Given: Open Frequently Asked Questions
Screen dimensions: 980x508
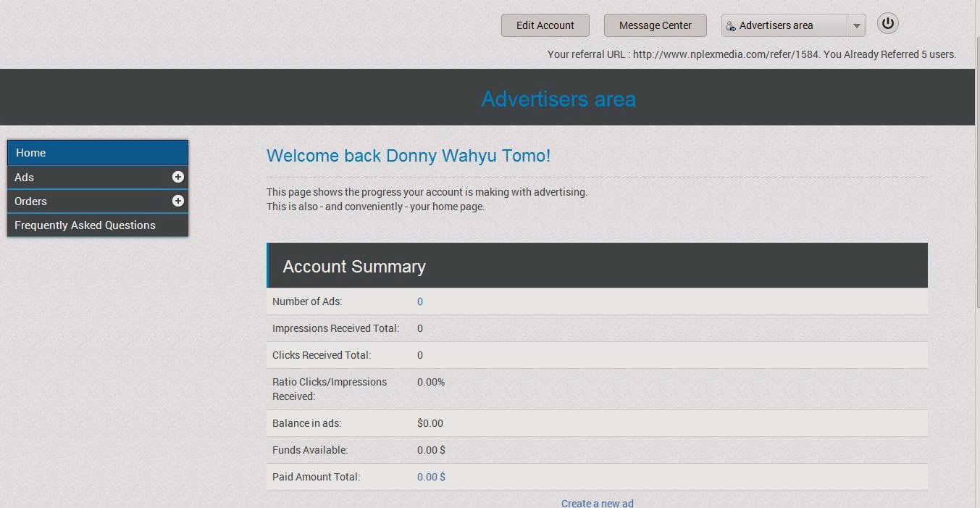Looking at the screenshot, I should click(98, 225).
